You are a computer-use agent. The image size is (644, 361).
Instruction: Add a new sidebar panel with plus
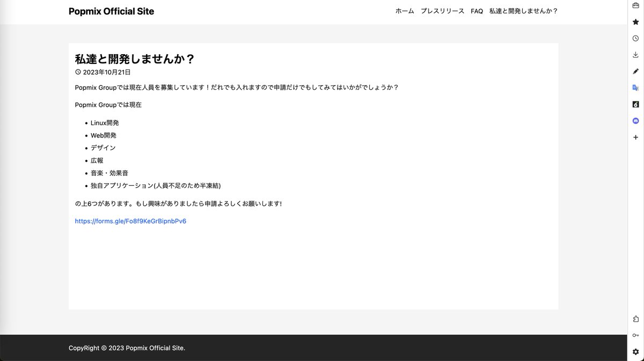tap(635, 138)
